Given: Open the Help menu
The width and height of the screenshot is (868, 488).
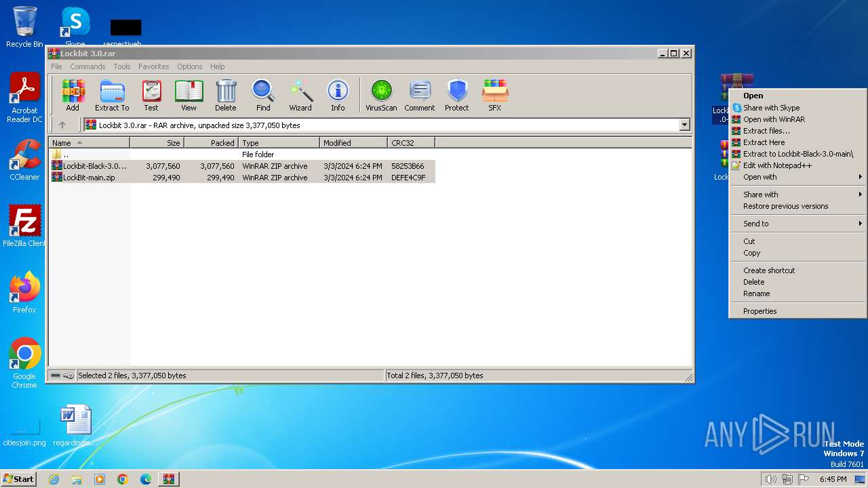Looking at the screenshot, I should point(217,66).
